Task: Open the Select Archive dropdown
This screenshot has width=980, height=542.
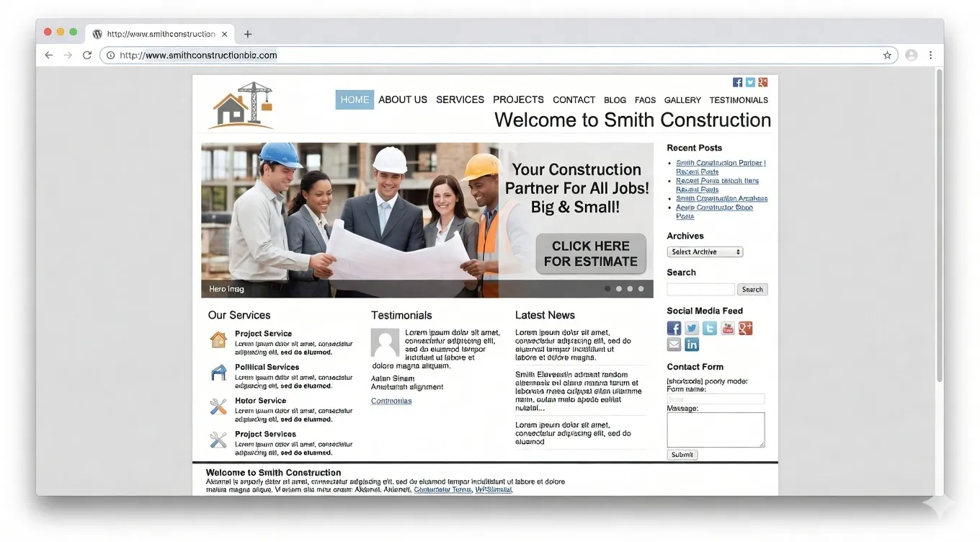Action: coord(705,252)
